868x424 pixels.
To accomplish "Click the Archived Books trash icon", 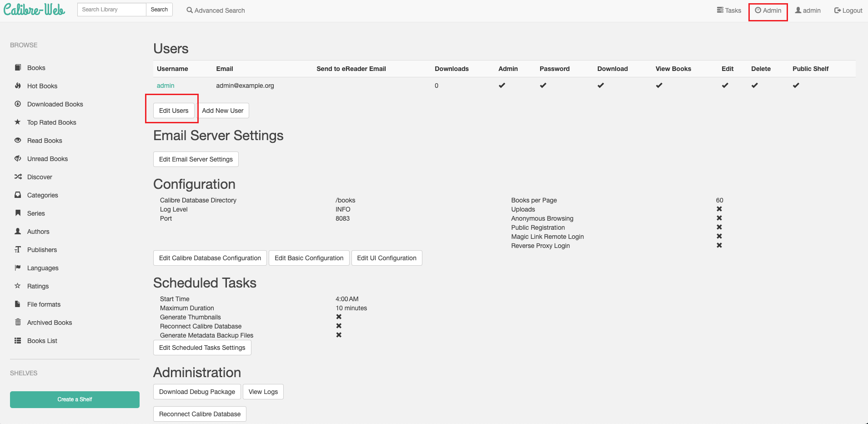I will click(18, 322).
